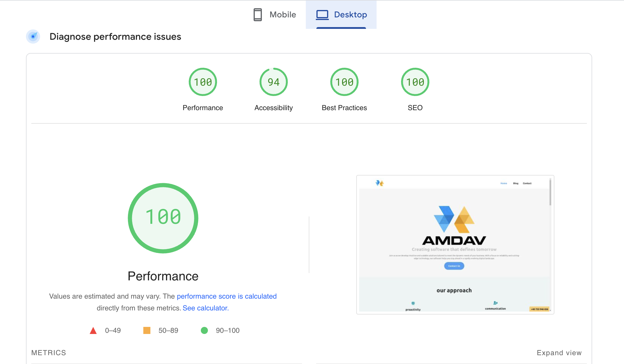Image resolution: width=624 pixels, height=364 pixels.
Task: Click the SEO score gauge
Action: [415, 82]
